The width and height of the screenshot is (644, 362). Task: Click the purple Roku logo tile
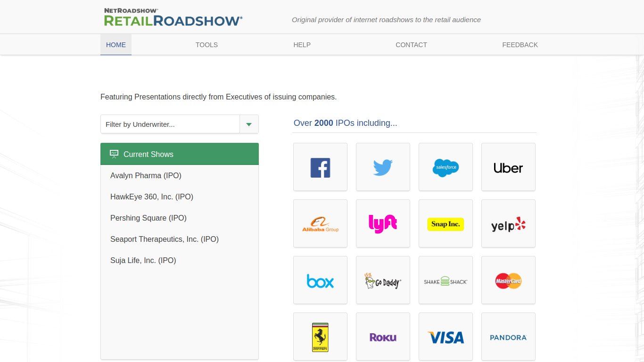[383, 337]
